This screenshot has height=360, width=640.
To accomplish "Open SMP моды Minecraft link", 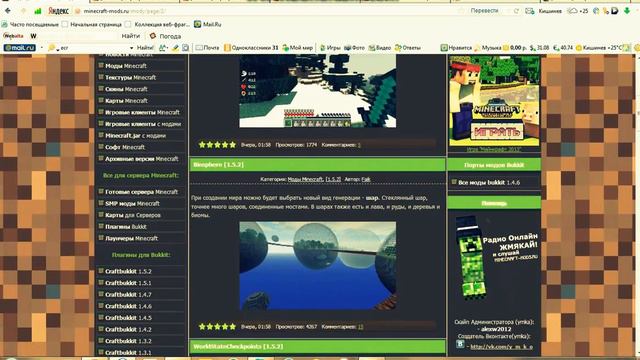I will tap(132, 203).
